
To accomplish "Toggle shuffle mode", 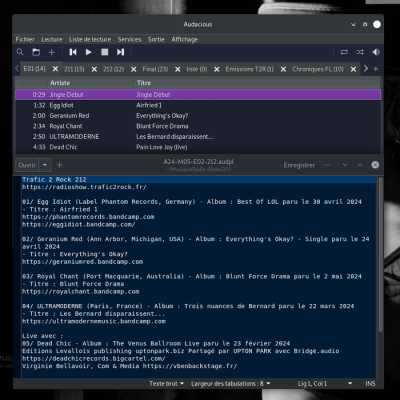I will coord(360,52).
